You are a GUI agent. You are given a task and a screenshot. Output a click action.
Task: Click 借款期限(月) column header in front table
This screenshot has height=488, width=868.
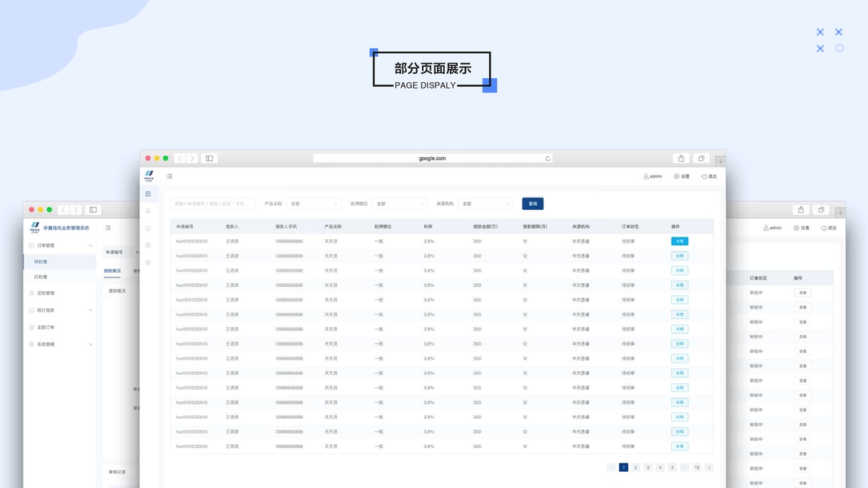pyautogui.click(x=534, y=227)
